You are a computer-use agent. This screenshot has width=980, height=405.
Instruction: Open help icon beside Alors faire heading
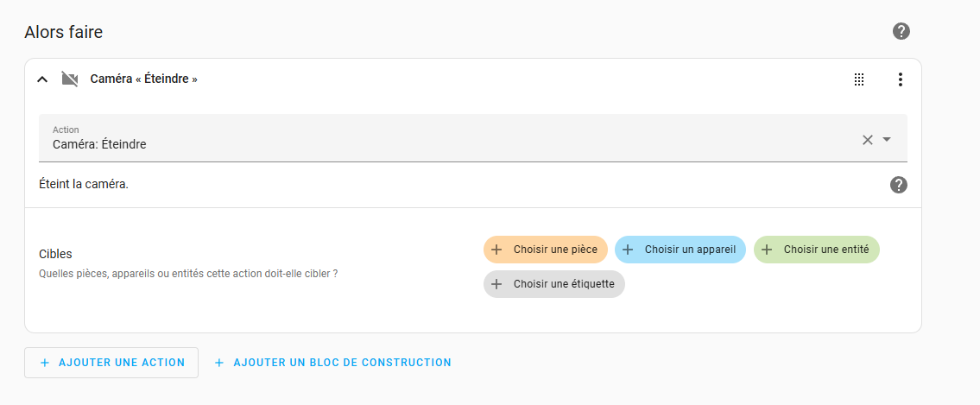[x=901, y=31]
